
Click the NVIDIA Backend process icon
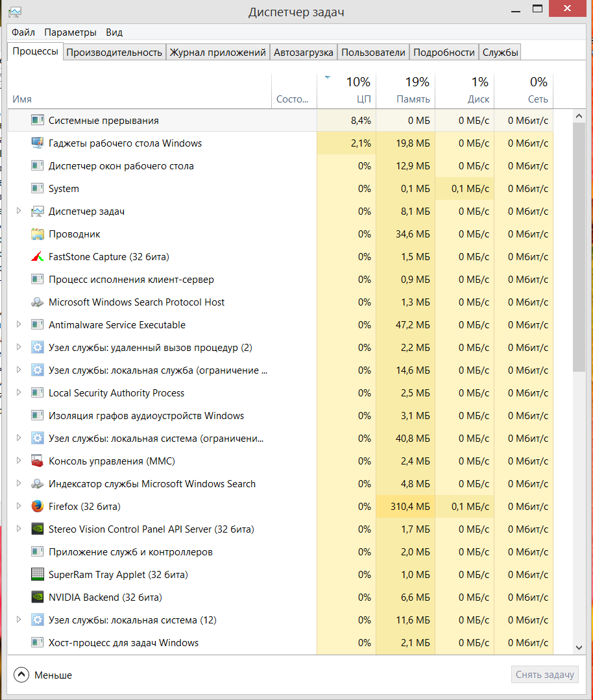[37, 597]
